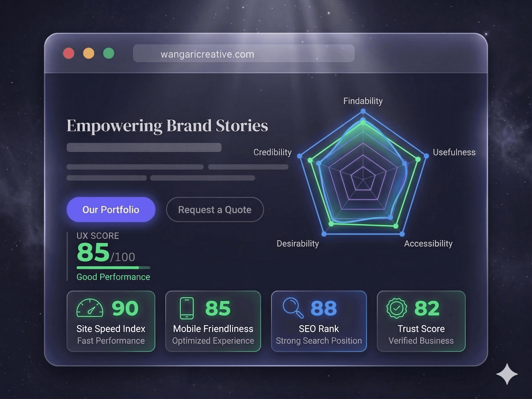The height and width of the screenshot is (399, 532).
Task: Click the Accessibility radar axis label
Action: 428,244
